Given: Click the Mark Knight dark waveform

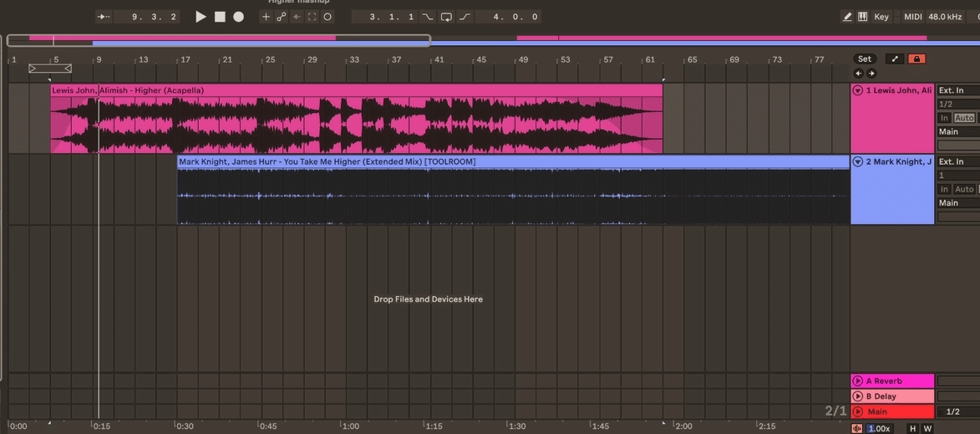Looking at the screenshot, I should (513, 197).
